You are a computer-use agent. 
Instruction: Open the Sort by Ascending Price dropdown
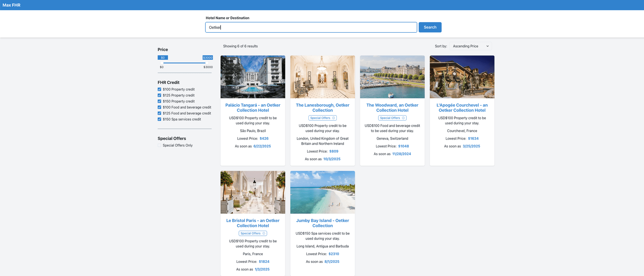tap(470, 46)
